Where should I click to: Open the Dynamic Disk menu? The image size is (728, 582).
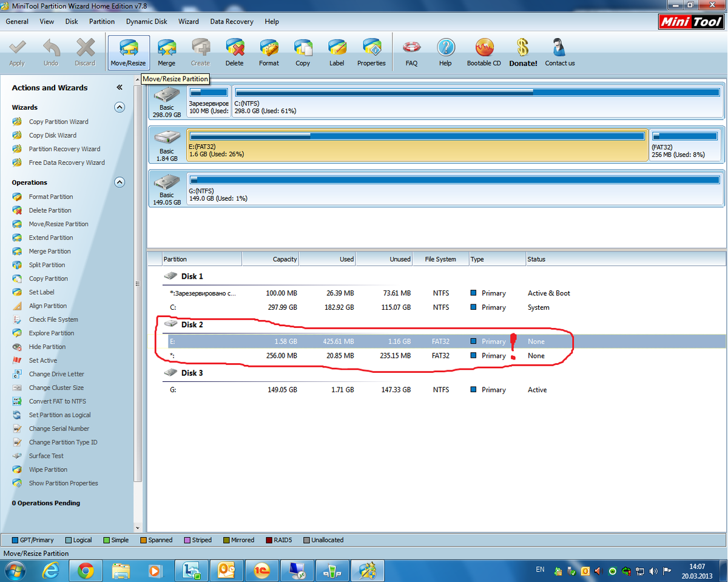(147, 21)
